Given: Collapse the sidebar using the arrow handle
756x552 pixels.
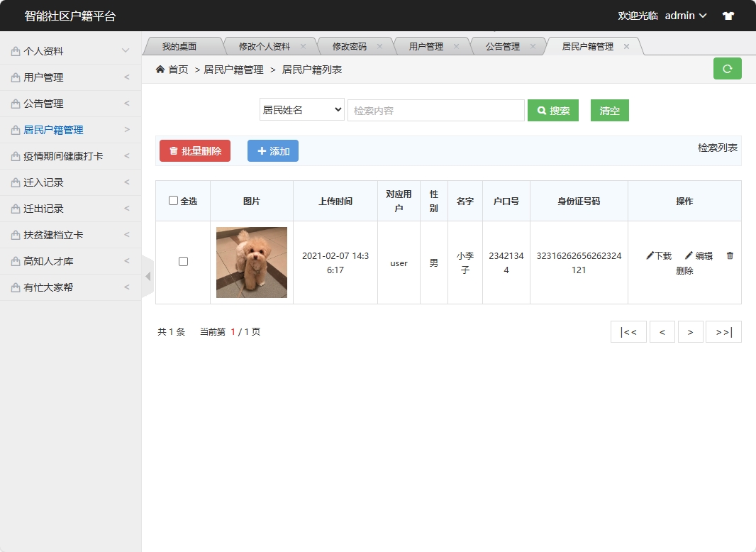Looking at the screenshot, I should [148, 276].
